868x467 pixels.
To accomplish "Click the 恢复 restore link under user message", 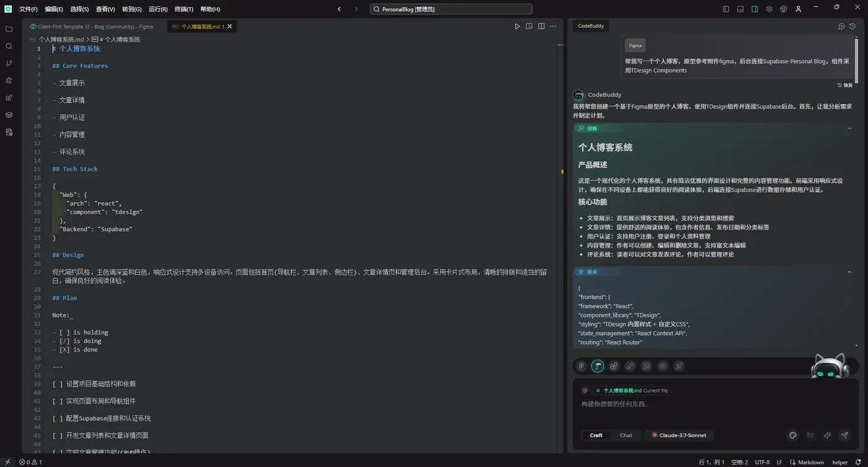I will (845, 85).
